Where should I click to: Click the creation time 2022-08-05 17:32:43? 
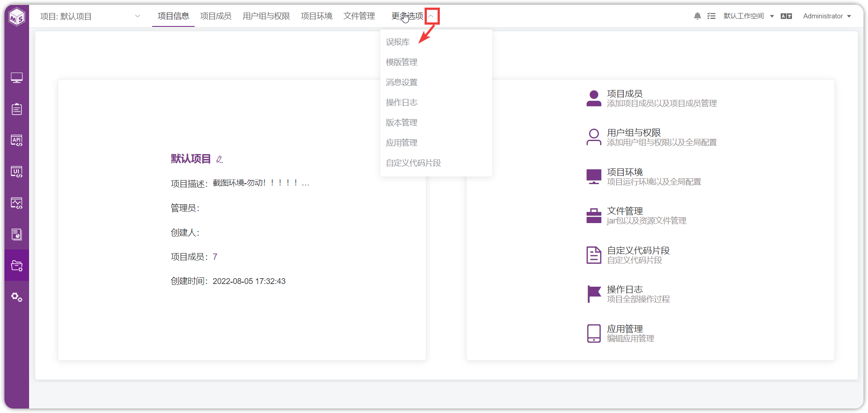249,281
